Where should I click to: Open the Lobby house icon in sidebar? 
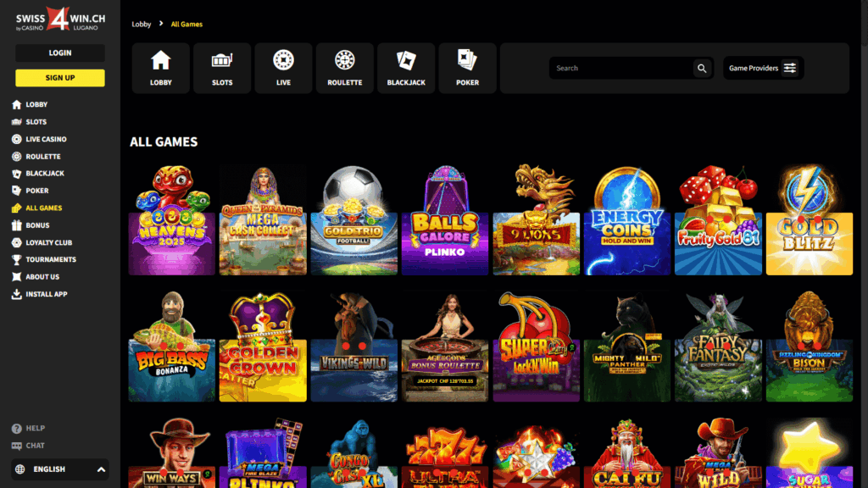(17, 104)
